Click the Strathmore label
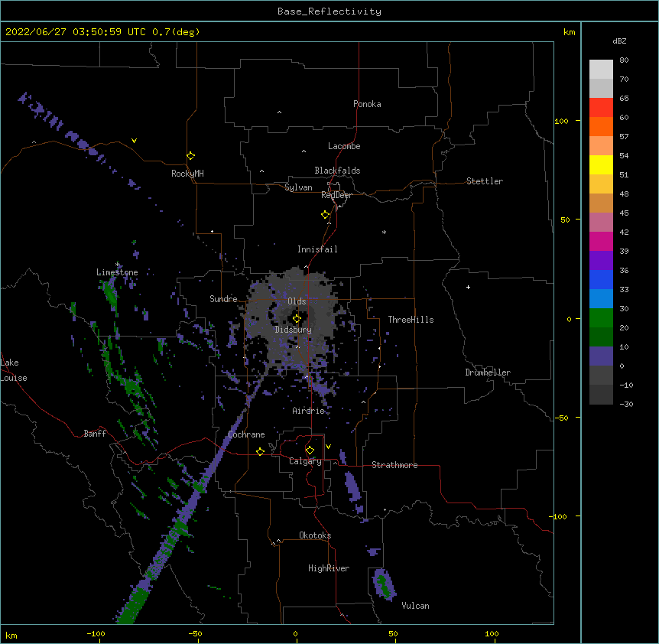The width and height of the screenshot is (659, 644). (x=394, y=465)
